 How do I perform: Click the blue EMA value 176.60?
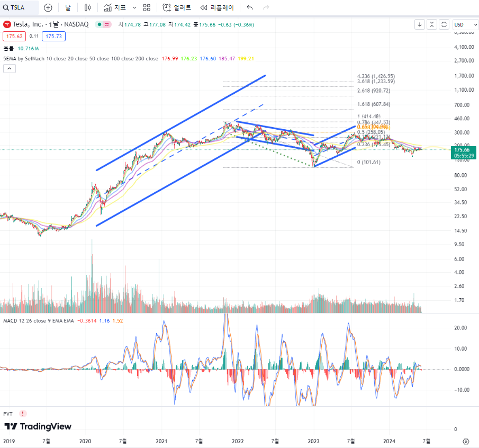pyautogui.click(x=208, y=59)
